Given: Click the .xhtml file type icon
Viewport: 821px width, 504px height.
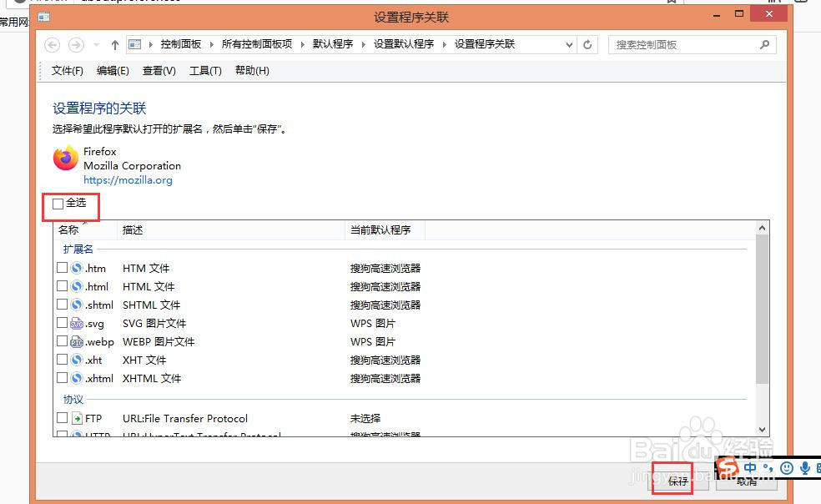Looking at the screenshot, I should tap(77, 378).
